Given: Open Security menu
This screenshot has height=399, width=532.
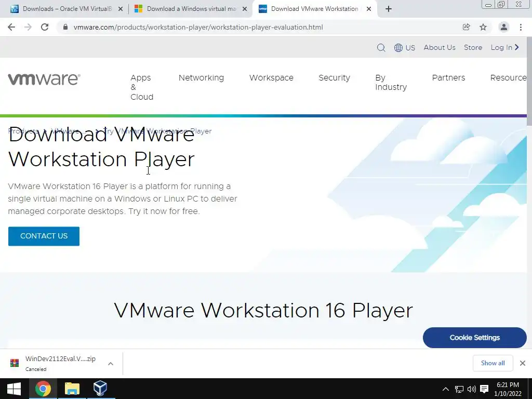Looking at the screenshot, I should [x=334, y=78].
